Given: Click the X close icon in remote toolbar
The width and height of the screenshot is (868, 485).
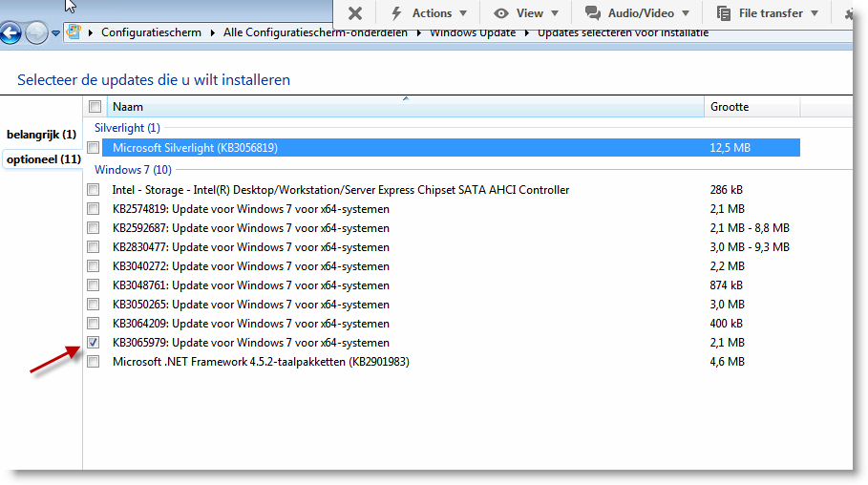Looking at the screenshot, I should click(355, 13).
